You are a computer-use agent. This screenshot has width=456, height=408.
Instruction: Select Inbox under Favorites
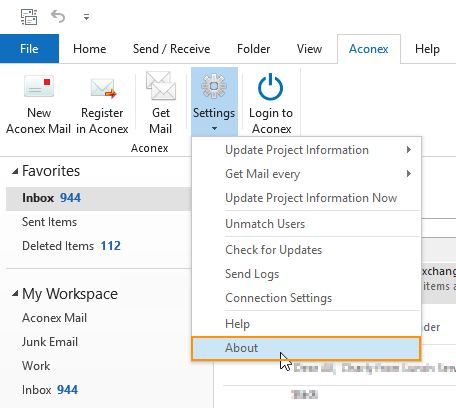tap(99, 198)
